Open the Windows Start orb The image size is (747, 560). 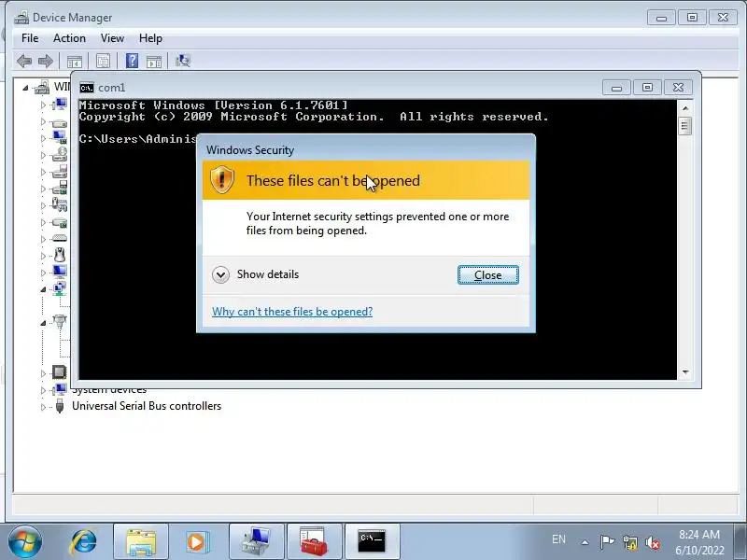click(25, 542)
